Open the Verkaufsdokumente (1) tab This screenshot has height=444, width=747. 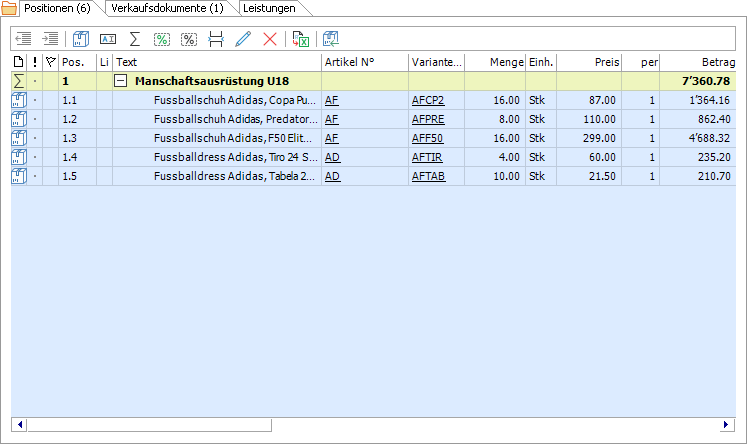point(167,8)
